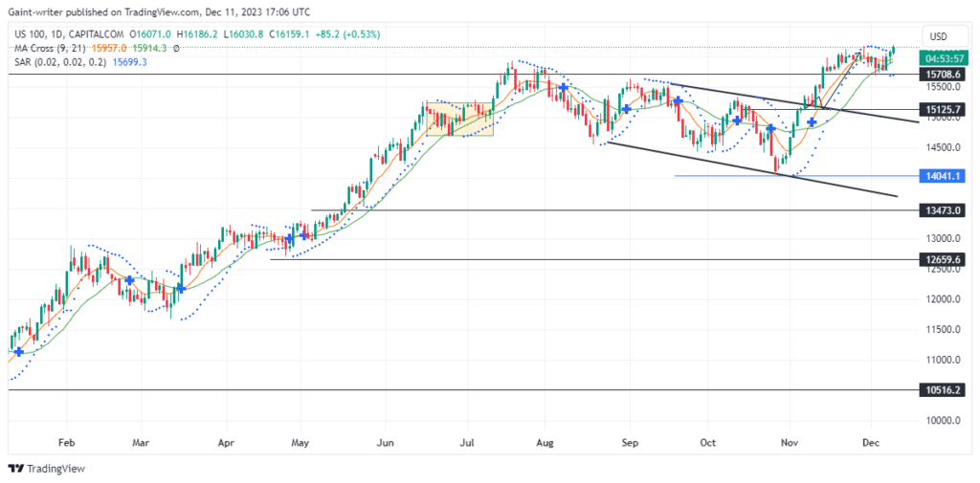Click the Nov label on the time axis
Image resolution: width=980 pixels, height=483 pixels.
click(790, 443)
